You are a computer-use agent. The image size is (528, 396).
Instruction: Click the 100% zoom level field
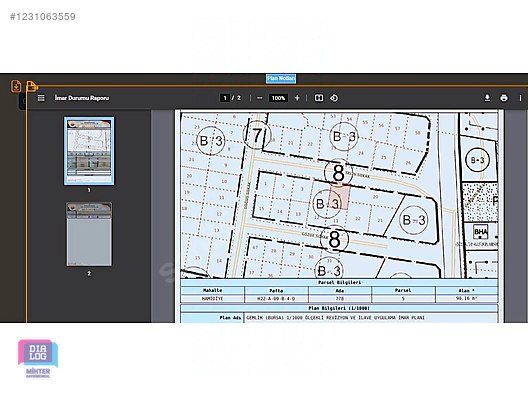pyautogui.click(x=278, y=98)
